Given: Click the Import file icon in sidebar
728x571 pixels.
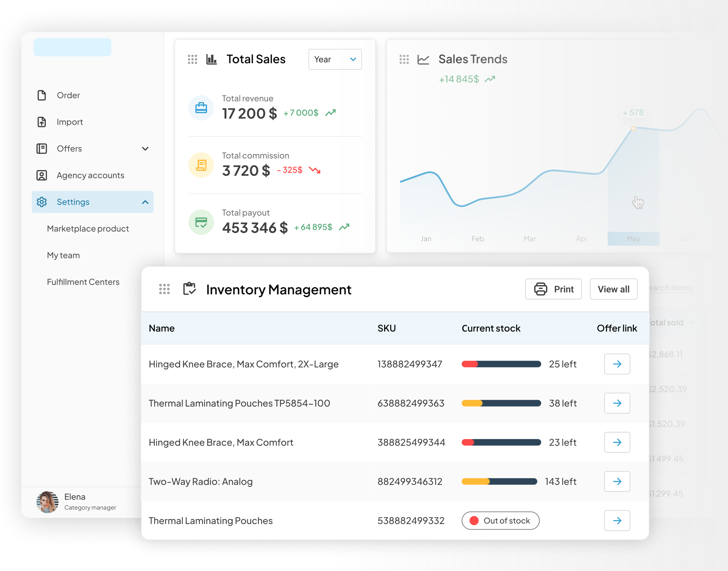Looking at the screenshot, I should (x=42, y=122).
